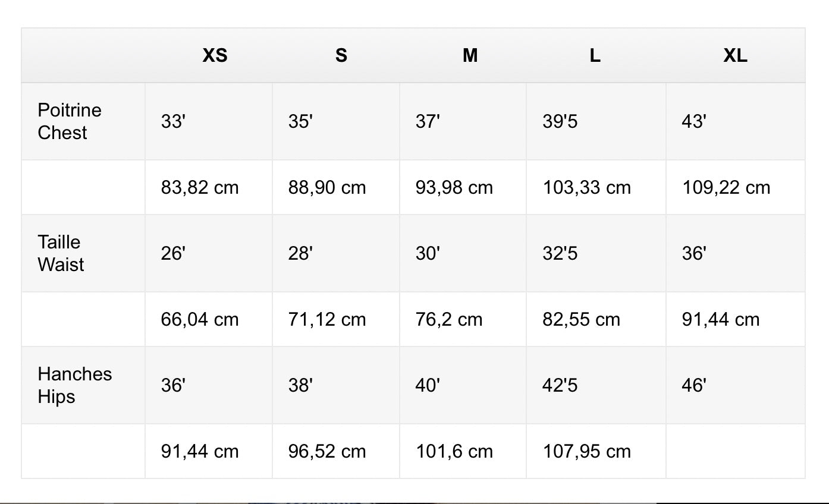This screenshot has width=829, height=504.
Task: Click the 35' chest value for S
Action: [300, 122]
